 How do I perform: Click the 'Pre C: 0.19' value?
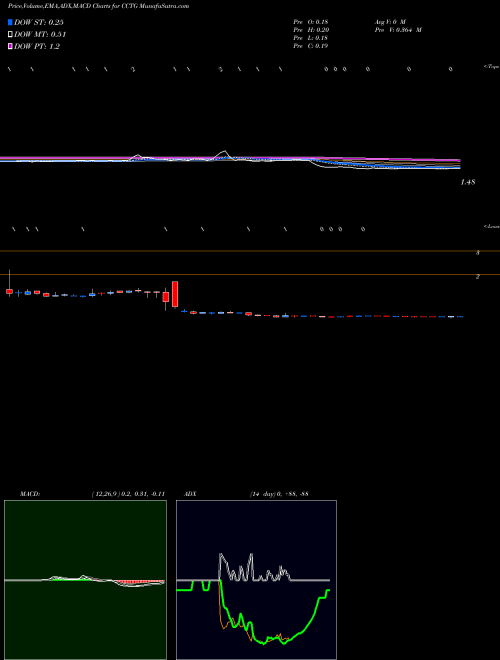(311, 46)
